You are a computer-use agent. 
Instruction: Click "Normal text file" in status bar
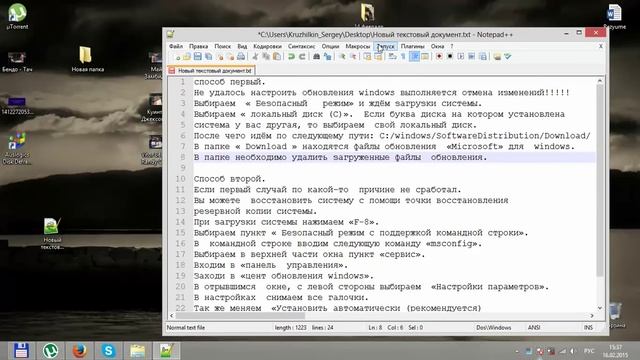click(x=186, y=327)
